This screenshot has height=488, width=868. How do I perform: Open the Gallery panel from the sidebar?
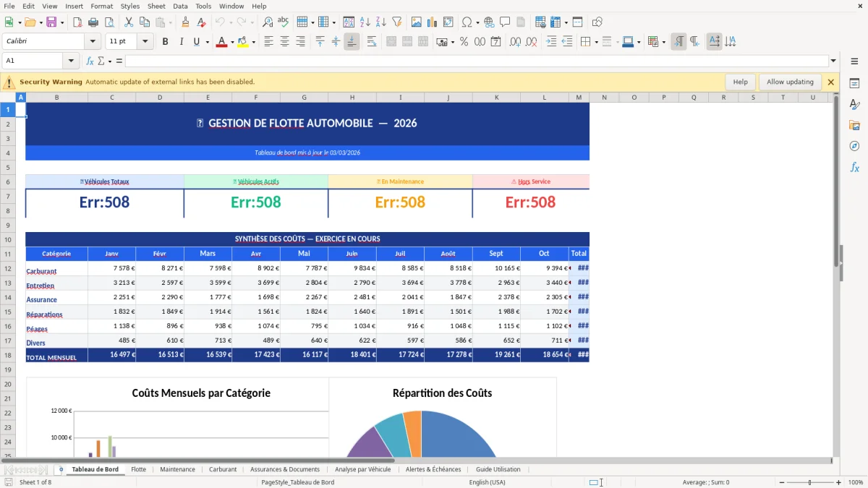click(x=854, y=124)
